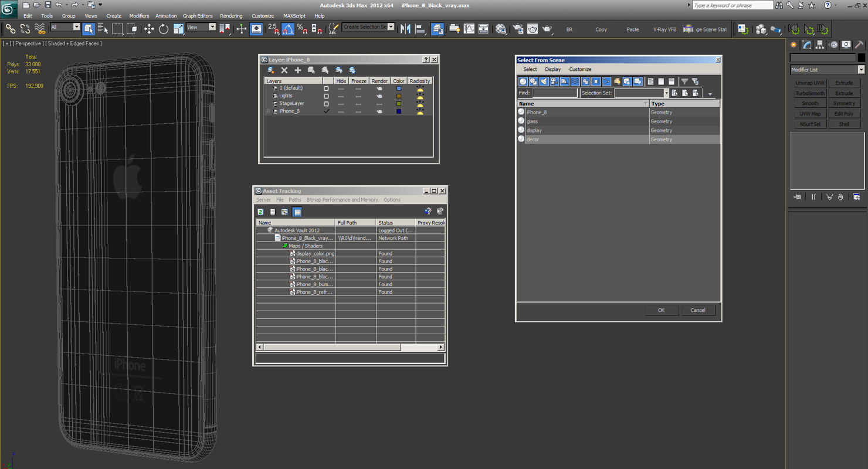The width and height of the screenshot is (868, 469).
Task: Click the keyword search field in title bar
Action: tap(733, 5)
